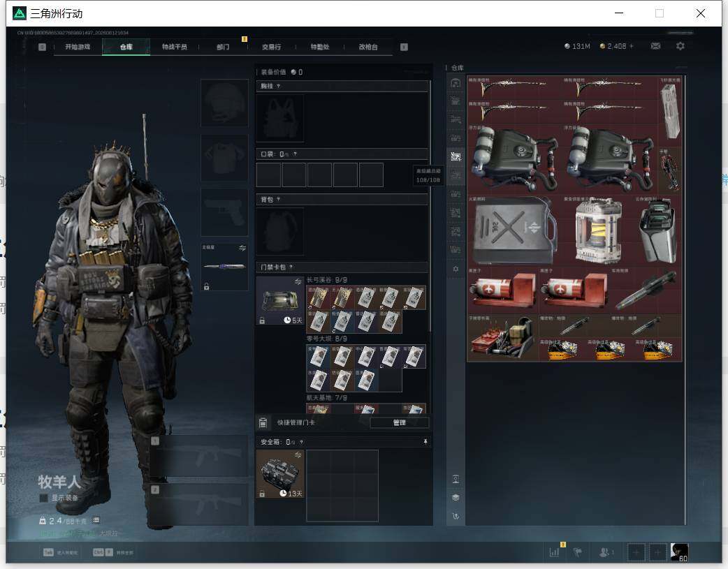Screen dimensions: 728x569
Task: Select the top-left rifle item in warehouse
Action: pyautogui.click(x=514, y=87)
